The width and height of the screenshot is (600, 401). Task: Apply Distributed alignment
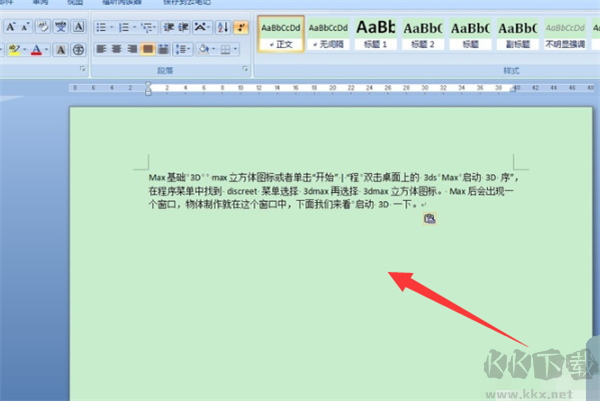click(163, 49)
